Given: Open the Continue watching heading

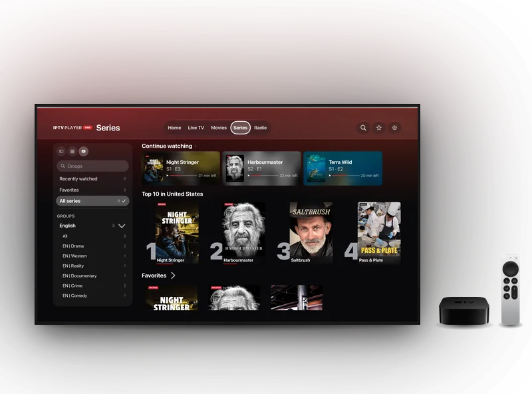Looking at the screenshot, I should pyautogui.click(x=167, y=146).
